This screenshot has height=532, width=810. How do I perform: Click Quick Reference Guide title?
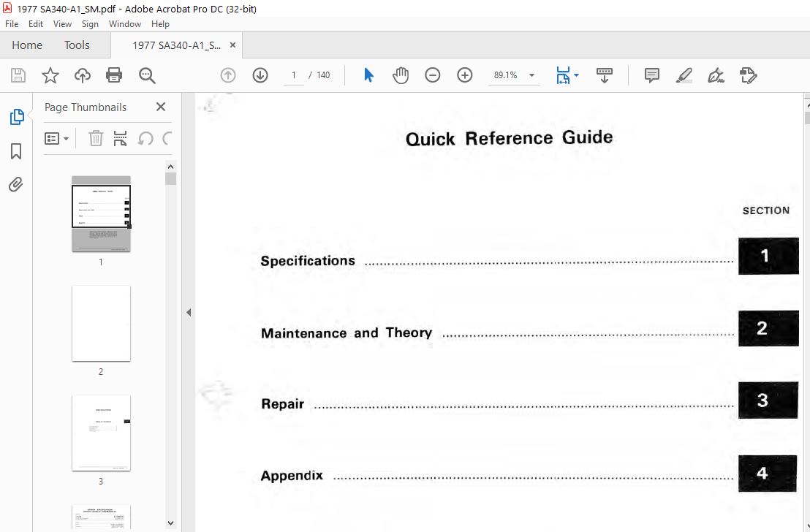(509, 138)
